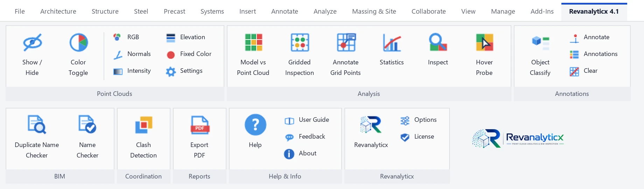Click the Coordination panel label

coord(143,176)
